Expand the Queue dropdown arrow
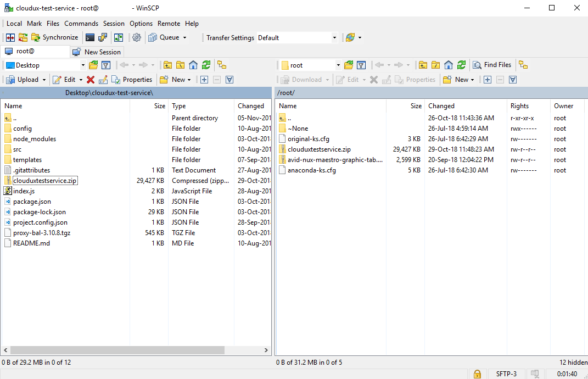The height and width of the screenshot is (379, 588). click(x=184, y=37)
